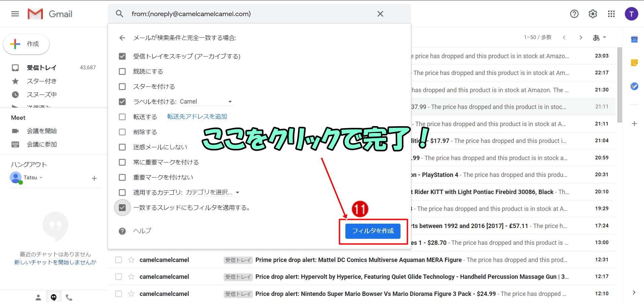Open the Keep side panel icon

click(634, 63)
